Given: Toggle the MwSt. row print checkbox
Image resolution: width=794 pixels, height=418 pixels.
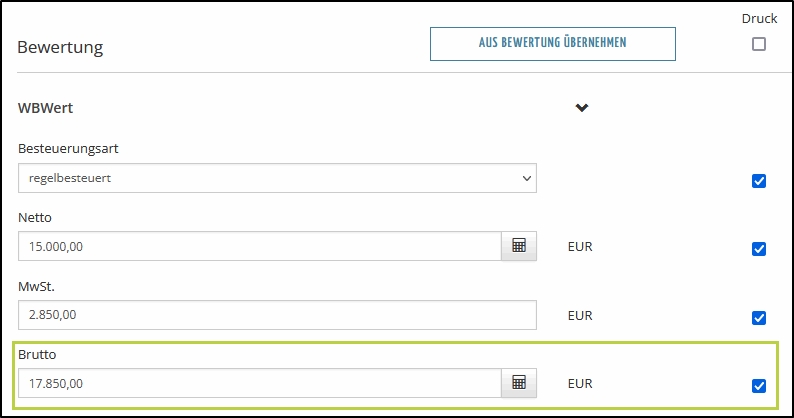Looking at the screenshot, I should coord(759,318).
